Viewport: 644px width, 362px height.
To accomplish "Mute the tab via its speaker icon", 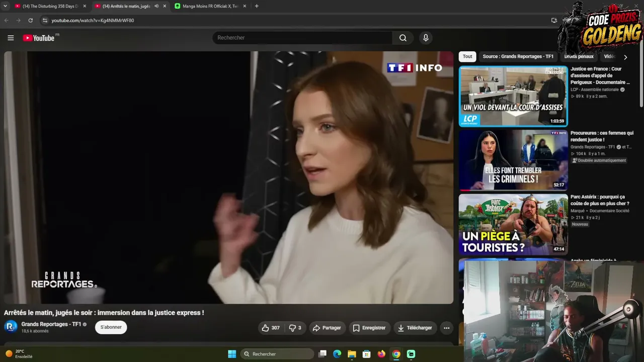I will tap(156, 6).
